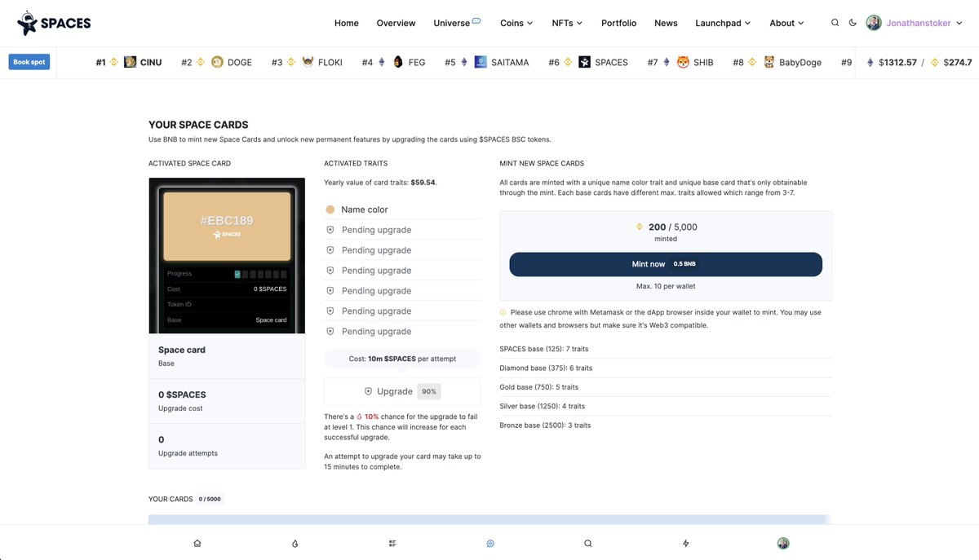Click the Book spot button

pos(29,62)
